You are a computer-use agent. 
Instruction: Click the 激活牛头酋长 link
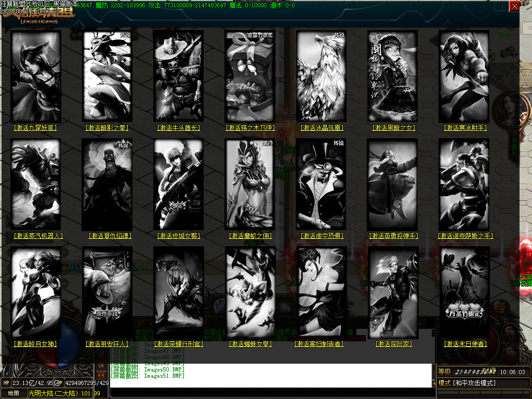tap(179, 128)
